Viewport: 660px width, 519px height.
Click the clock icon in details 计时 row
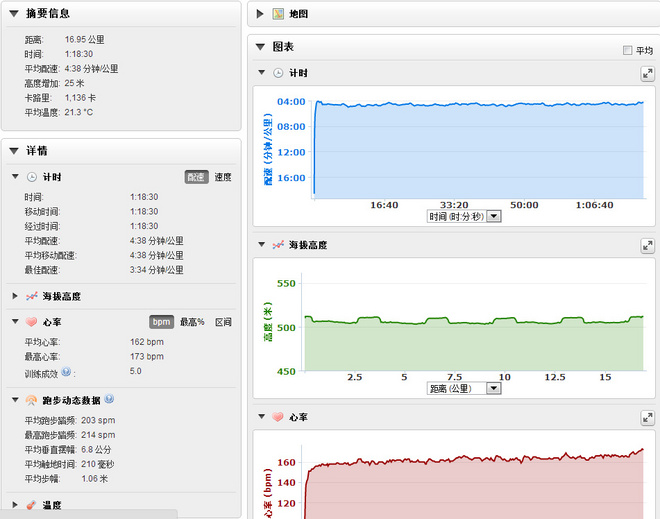32,177
